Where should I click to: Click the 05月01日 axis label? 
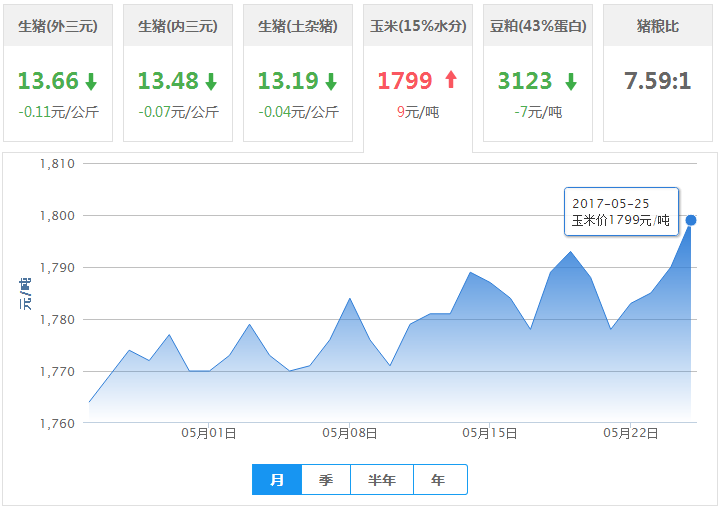208,433
